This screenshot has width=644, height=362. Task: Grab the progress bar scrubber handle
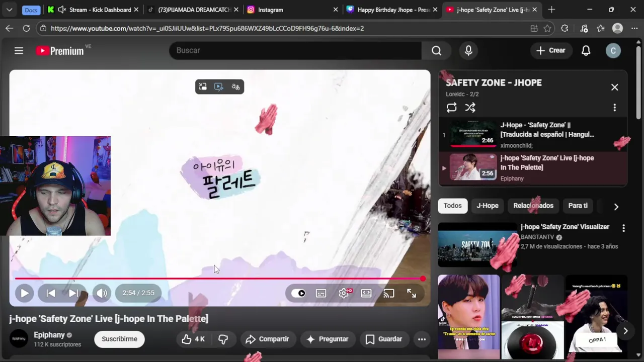click(x=423, y=278)
